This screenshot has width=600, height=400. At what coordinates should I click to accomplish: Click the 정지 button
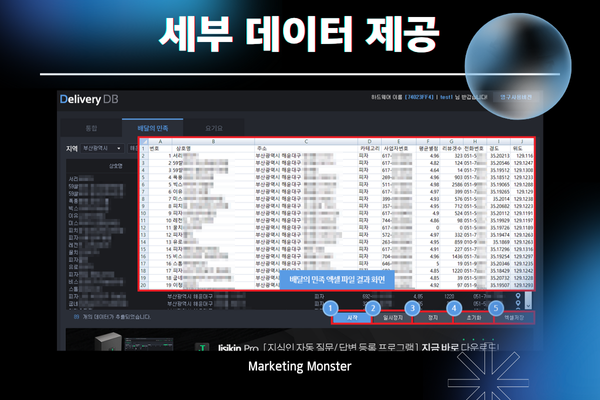tap(433, 318)
